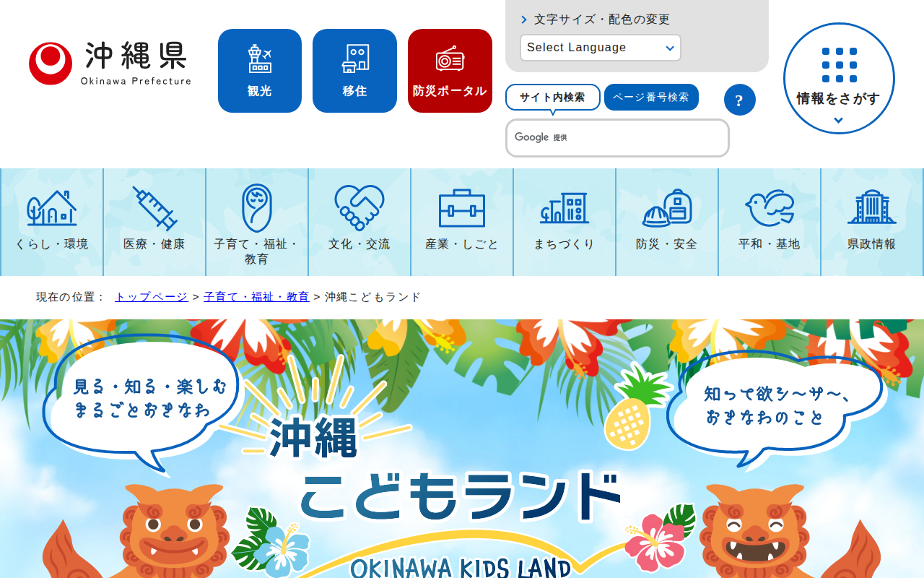Focus the Google site search field

[x=617, y=138]
